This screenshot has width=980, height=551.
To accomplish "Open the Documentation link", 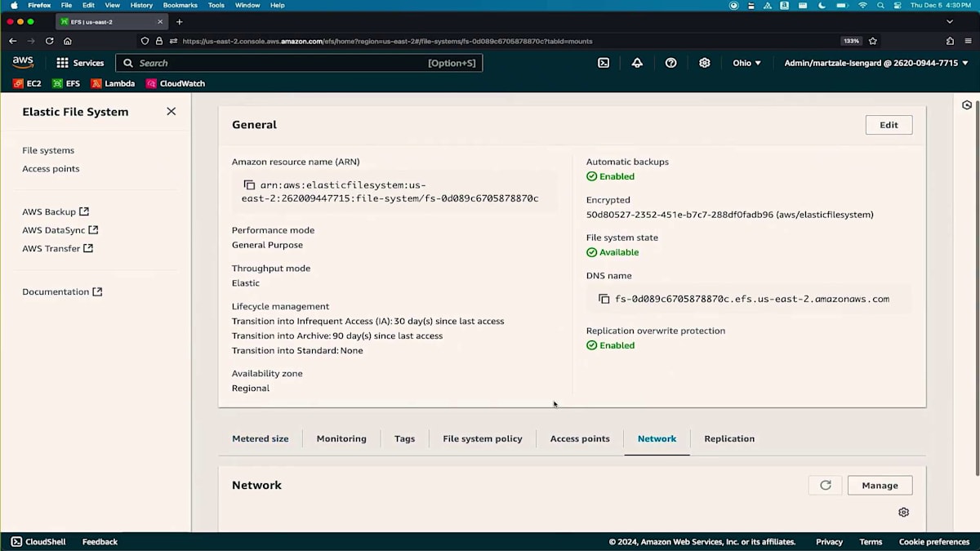I will [62, 291].
